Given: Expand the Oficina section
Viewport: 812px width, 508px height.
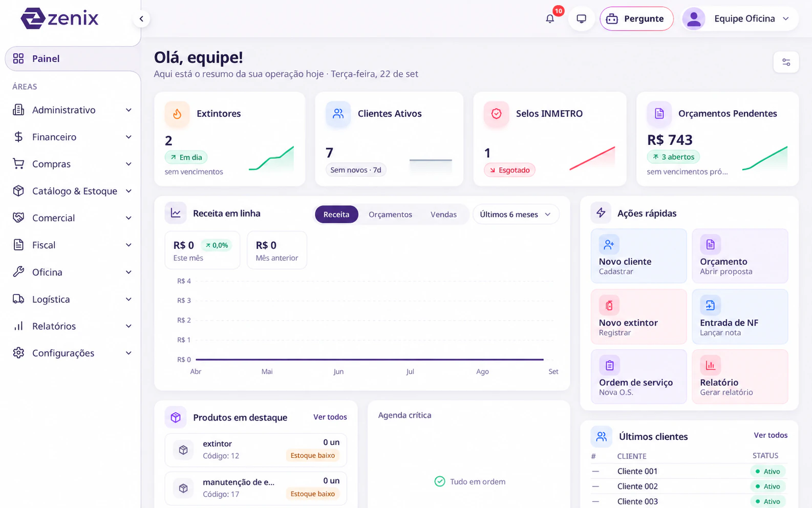Looking at the screenshot, I should pyautogui.click(x=72, y=272).
